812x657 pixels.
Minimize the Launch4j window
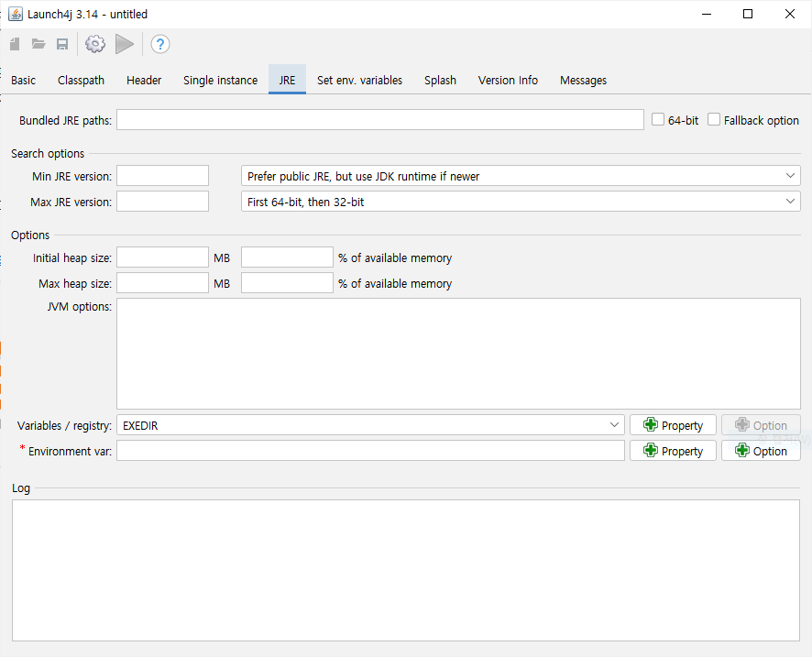click(707, 14)
